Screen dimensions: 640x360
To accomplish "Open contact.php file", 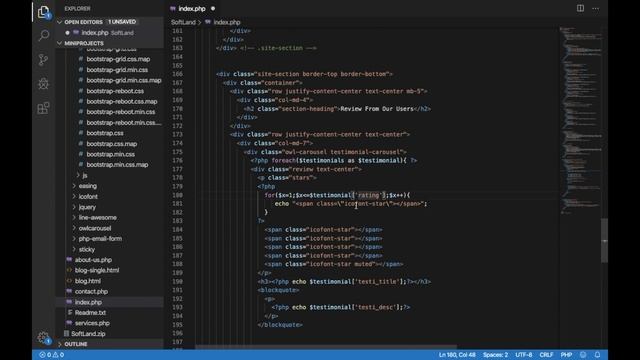I will tap(91, 291).
